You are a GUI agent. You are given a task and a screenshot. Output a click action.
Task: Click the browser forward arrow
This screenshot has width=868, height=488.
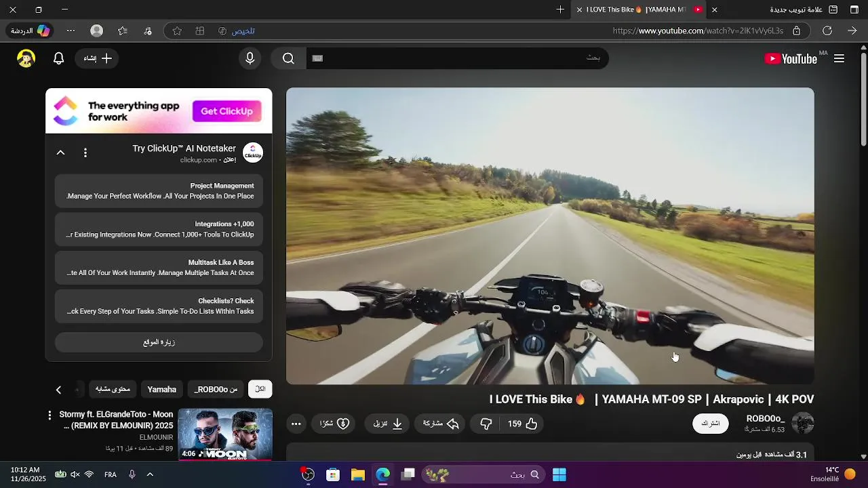pyautogui.click(x=852, y=30)
